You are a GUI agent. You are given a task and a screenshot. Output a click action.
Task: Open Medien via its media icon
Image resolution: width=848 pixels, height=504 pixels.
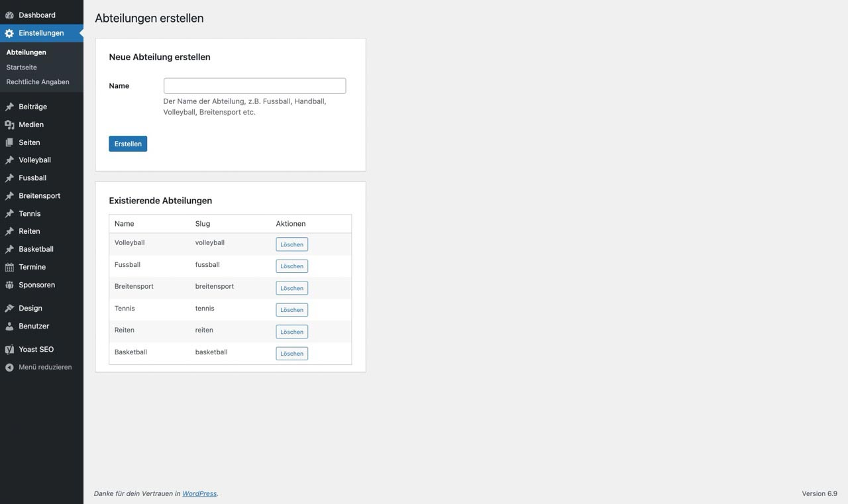(9, 125)
